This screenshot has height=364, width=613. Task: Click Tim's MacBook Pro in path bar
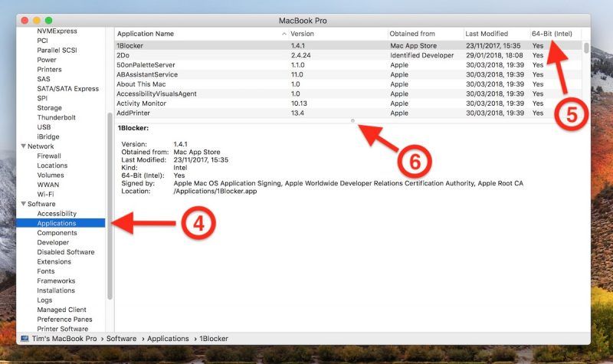[64, 338]
